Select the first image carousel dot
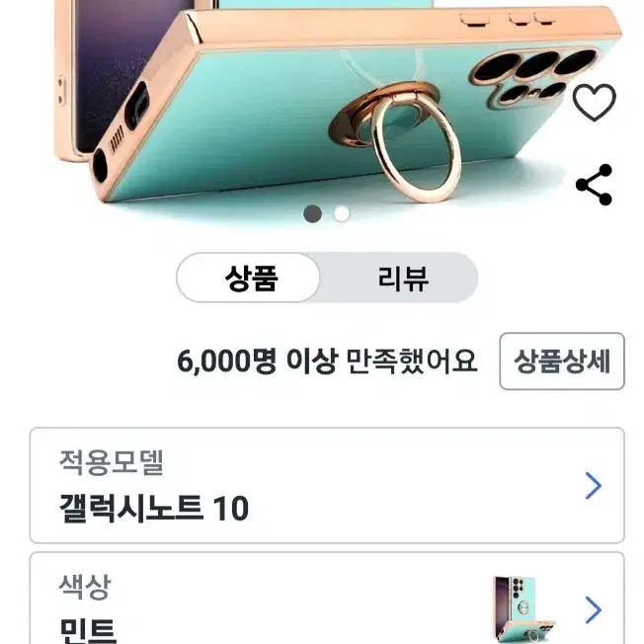 pyautogui.click(x=312, y=213)
